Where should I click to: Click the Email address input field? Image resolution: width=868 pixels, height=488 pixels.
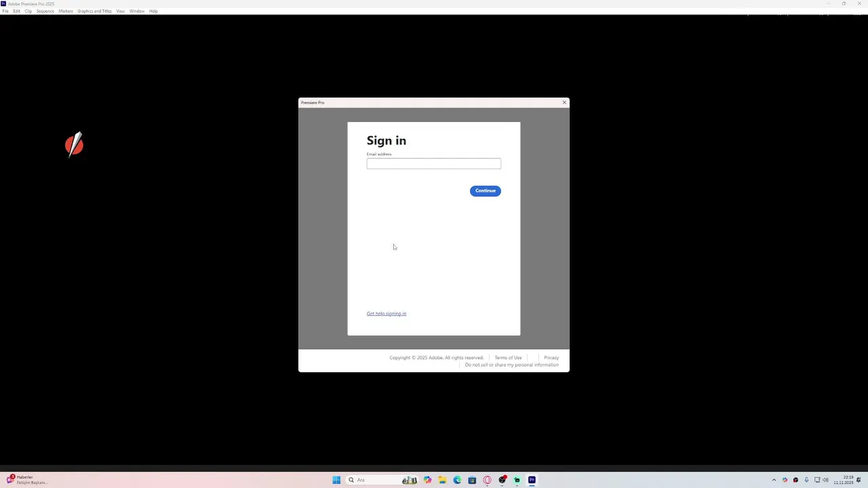[433, 163]
